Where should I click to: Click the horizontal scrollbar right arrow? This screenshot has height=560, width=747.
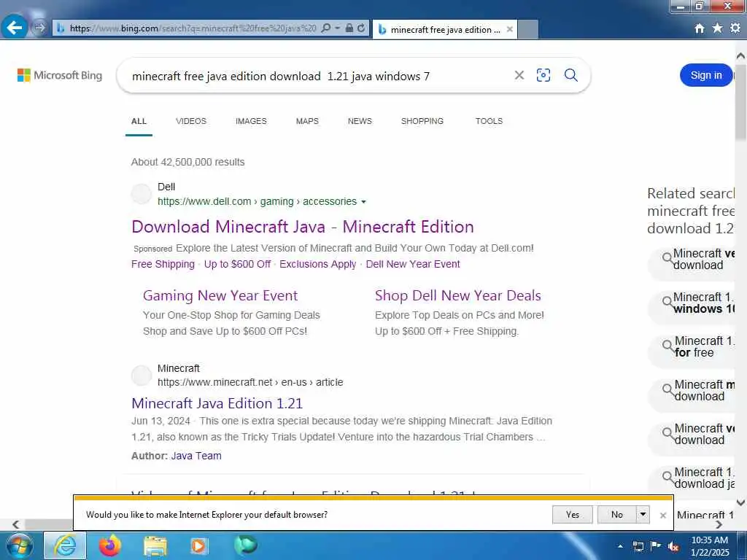pyautogui.click(x=719, y=524)
